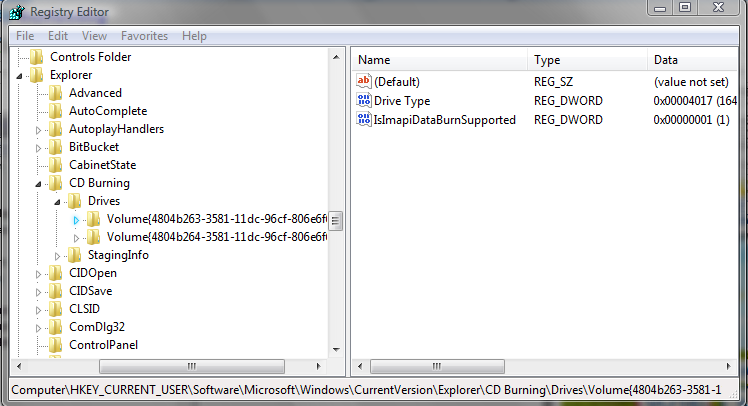The height and width of the screenshot is (406, 748).
Task: Click the values pane scroll left arrow
Action: 360,366
